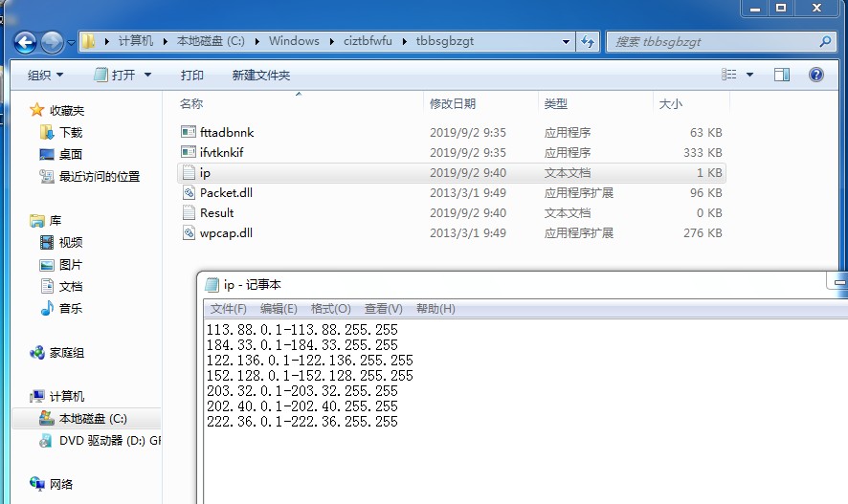Select Windows in the address breadcrumb
Viewport: 848px width, 504px height.
pyautogui.click(x=294, y=41)
